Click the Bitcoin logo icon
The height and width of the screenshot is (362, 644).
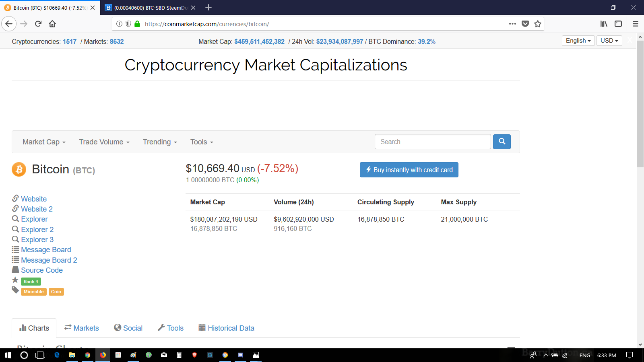(19, 169)
